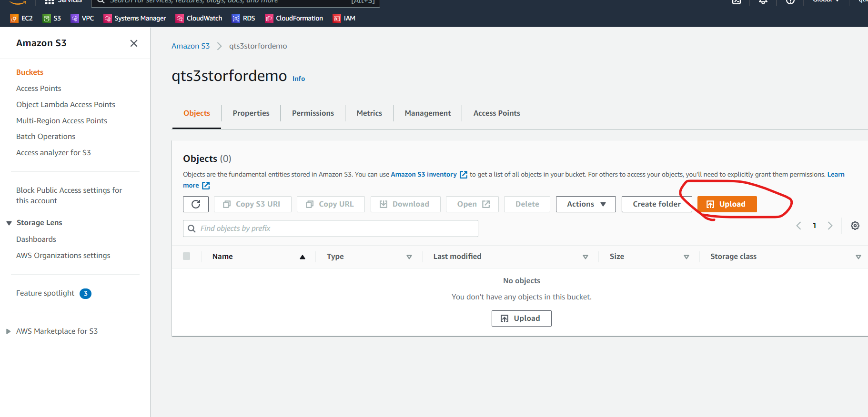Collapse the Storage Lens section
The image size is (868, 417).
[9, 223]
